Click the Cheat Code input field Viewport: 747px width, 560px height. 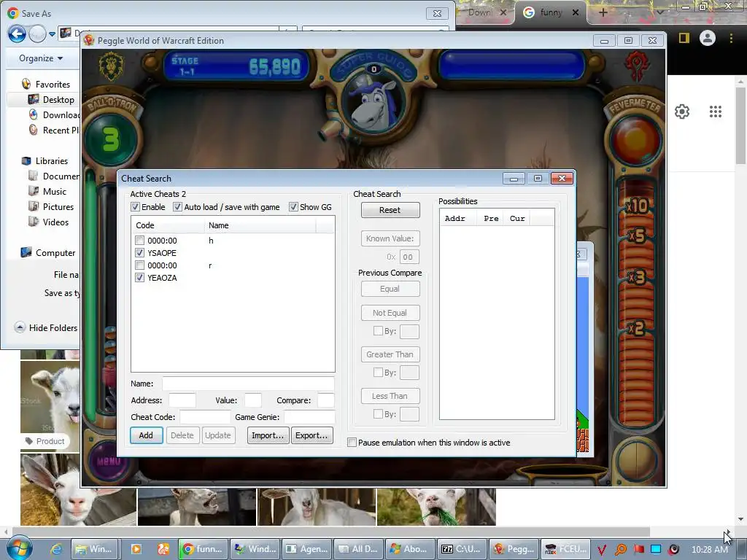point(205,417)
